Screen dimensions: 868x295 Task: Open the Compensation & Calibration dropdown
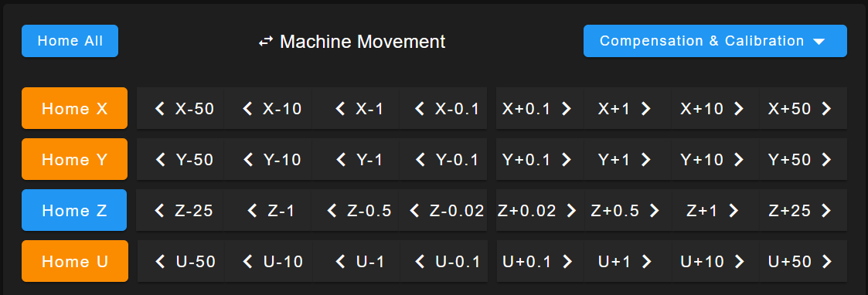(x=715, y=41)
